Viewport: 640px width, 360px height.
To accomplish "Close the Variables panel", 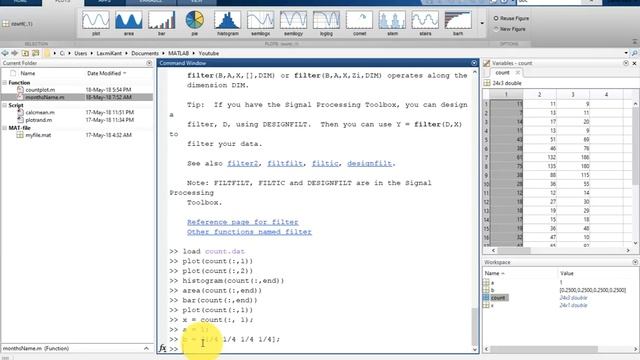I will pos(634,63).
